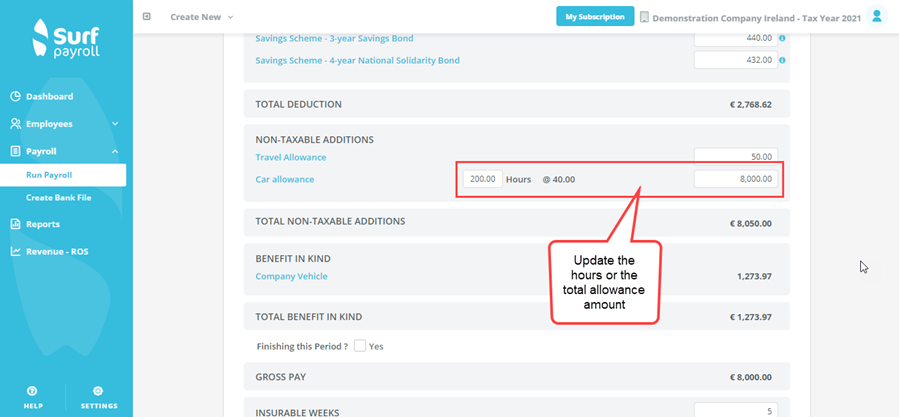
Task: Click the Car allowance hours field
Action: pos(482,179)
